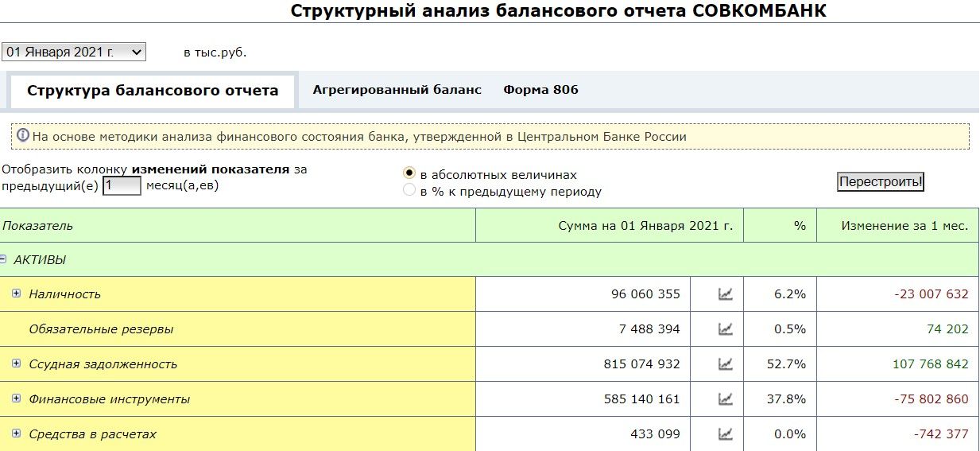
Task: Open chart icon for Наличность row
Action: (725, 294)
